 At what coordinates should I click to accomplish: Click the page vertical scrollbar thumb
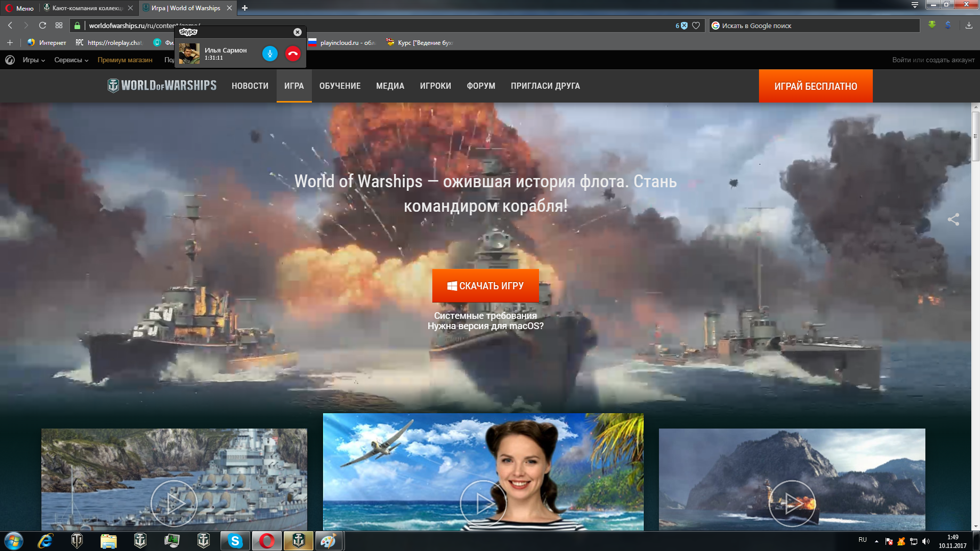pyautogui.click(x=975, y=136)
